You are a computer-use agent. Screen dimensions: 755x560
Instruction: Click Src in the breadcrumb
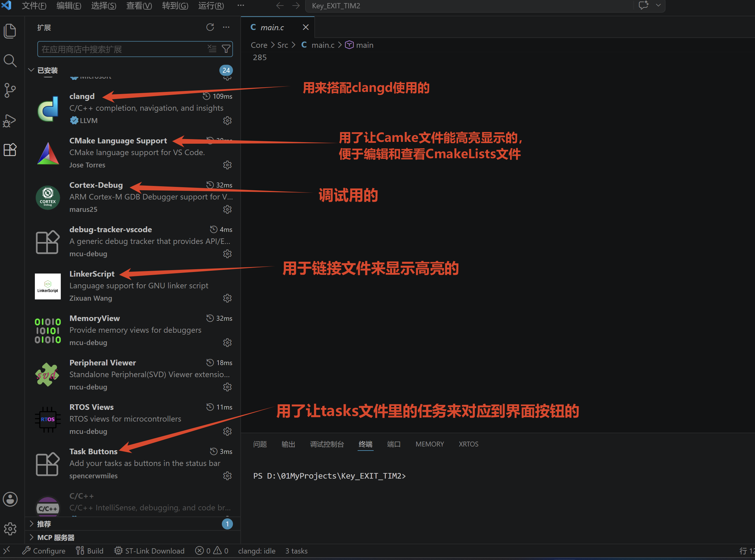283,45
